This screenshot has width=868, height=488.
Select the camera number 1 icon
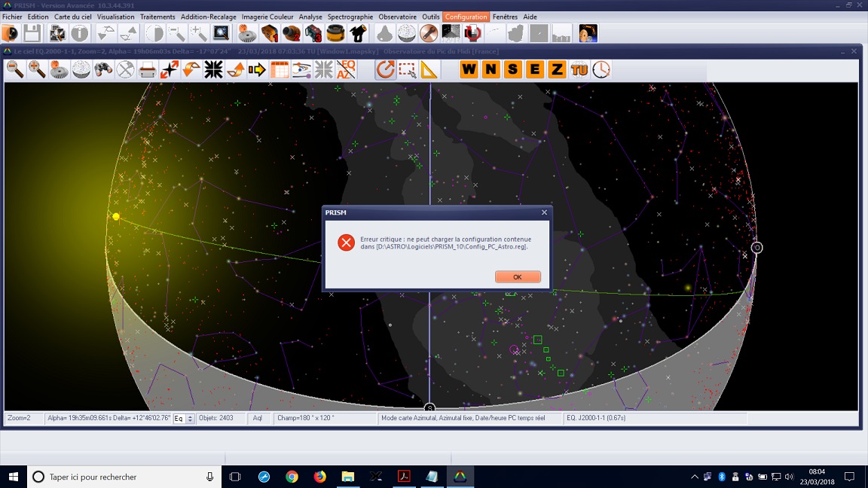point(269,33)
